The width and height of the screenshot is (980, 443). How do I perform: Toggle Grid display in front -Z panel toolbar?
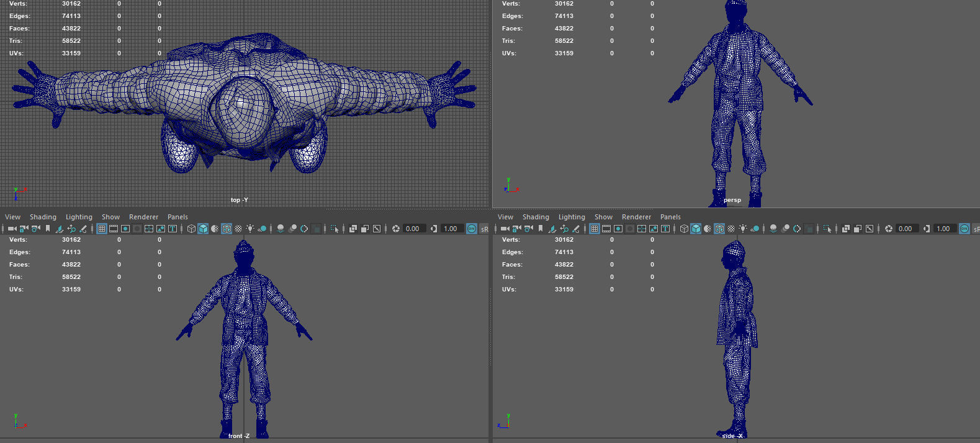click(x=101, y=229)
